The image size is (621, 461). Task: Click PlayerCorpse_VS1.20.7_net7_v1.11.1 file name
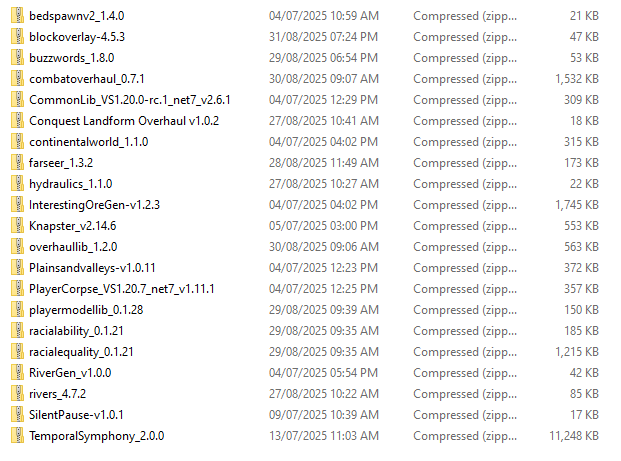coord(122,289)
